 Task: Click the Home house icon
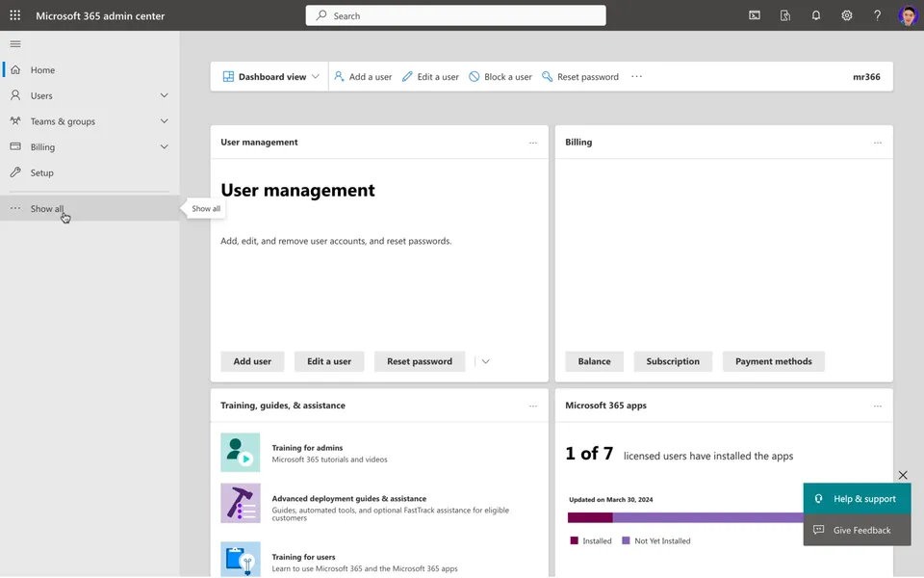coord(15,69)
